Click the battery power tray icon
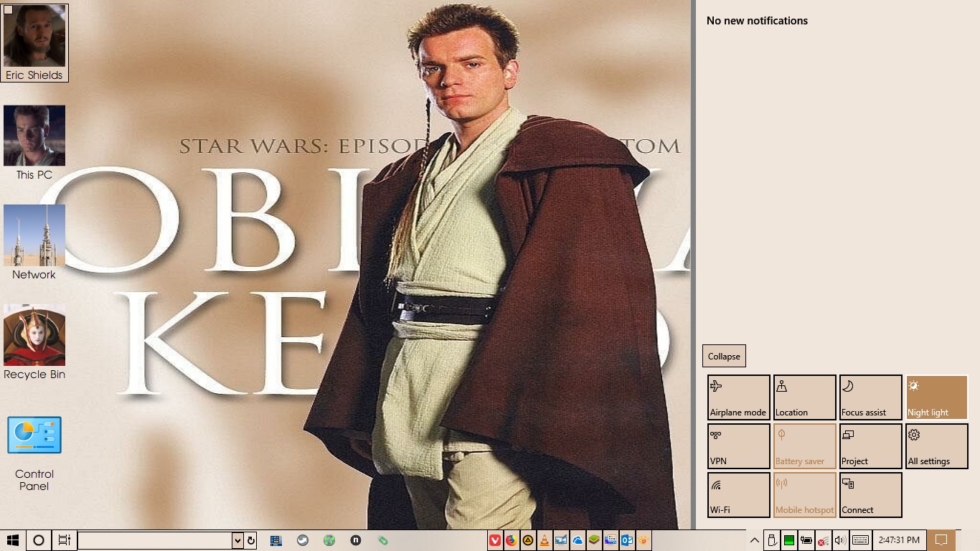Screen dimensions: 980x551 click(806, 540)
